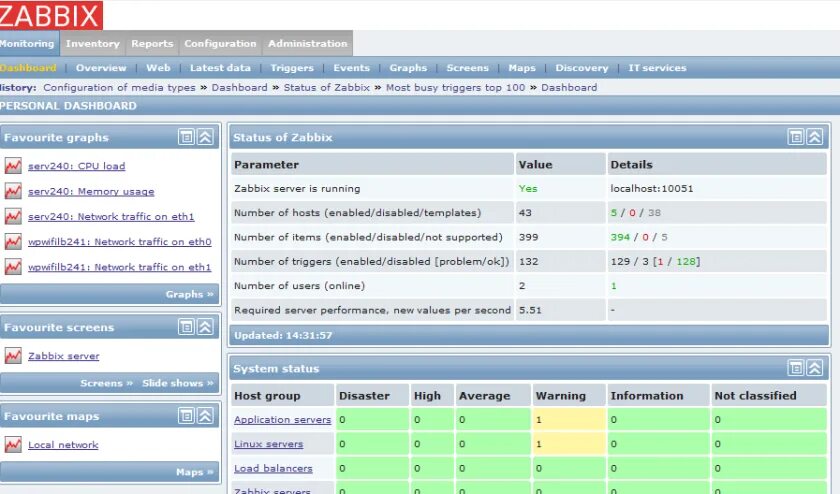Screen dimensions: 840x494
Task: Open Status of Zabbix history link
Action: (x=327, y=87)
